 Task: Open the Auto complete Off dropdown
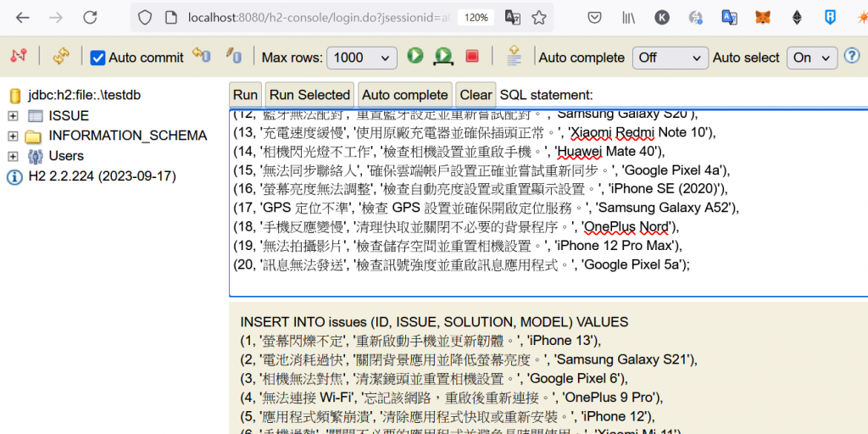point(670,58)
